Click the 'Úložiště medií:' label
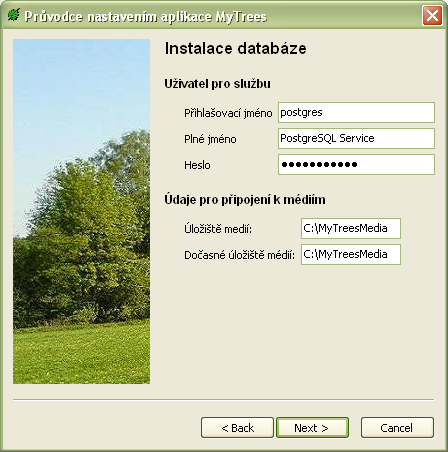 [218, 229]
